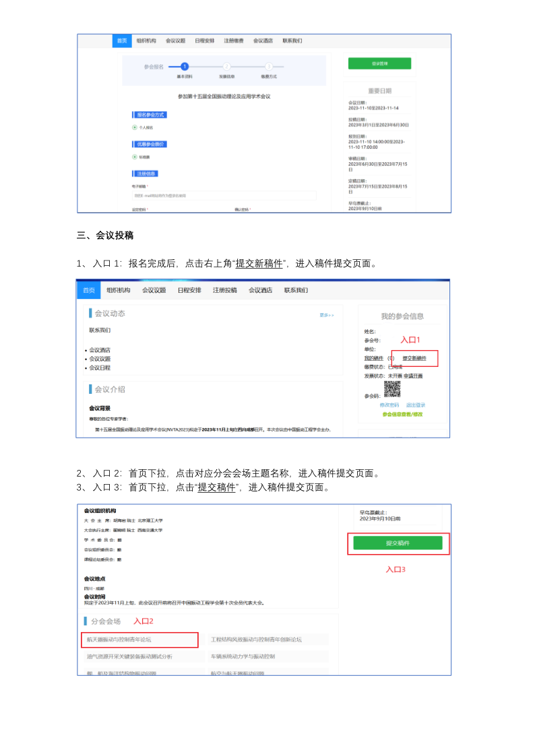Click step 3 缴费方式 circle in progress bar
The image size is (535, 756).
269,67
